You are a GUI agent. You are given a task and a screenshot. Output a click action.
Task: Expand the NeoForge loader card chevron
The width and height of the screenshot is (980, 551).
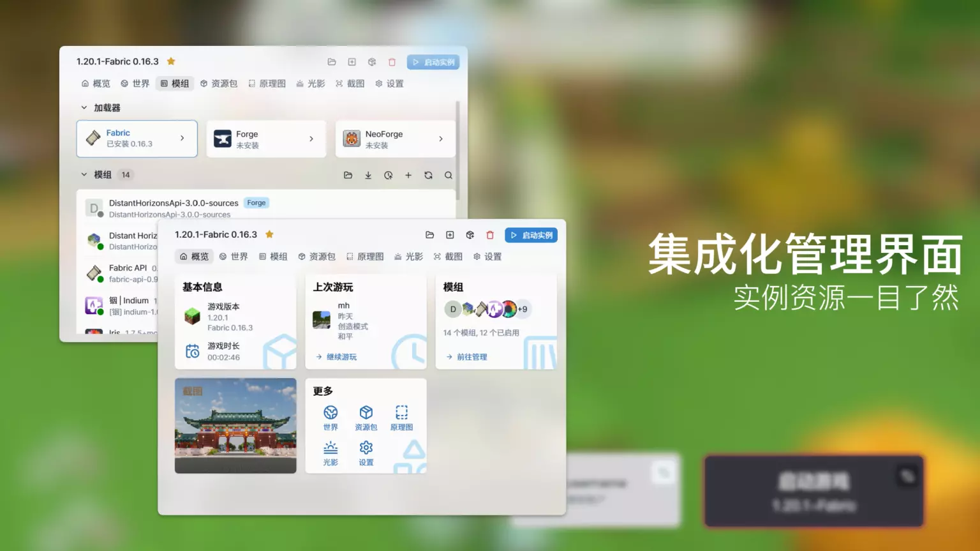[x=441, y=139]
